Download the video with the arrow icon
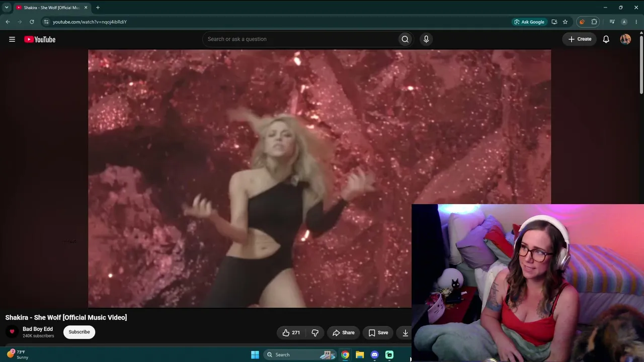This screenshot has height=362, width=644. click(405, 332)
